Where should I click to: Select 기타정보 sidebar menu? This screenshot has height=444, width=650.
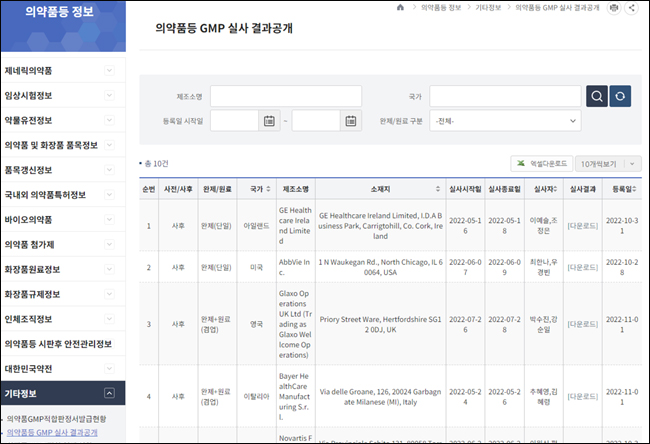point(63,393)
